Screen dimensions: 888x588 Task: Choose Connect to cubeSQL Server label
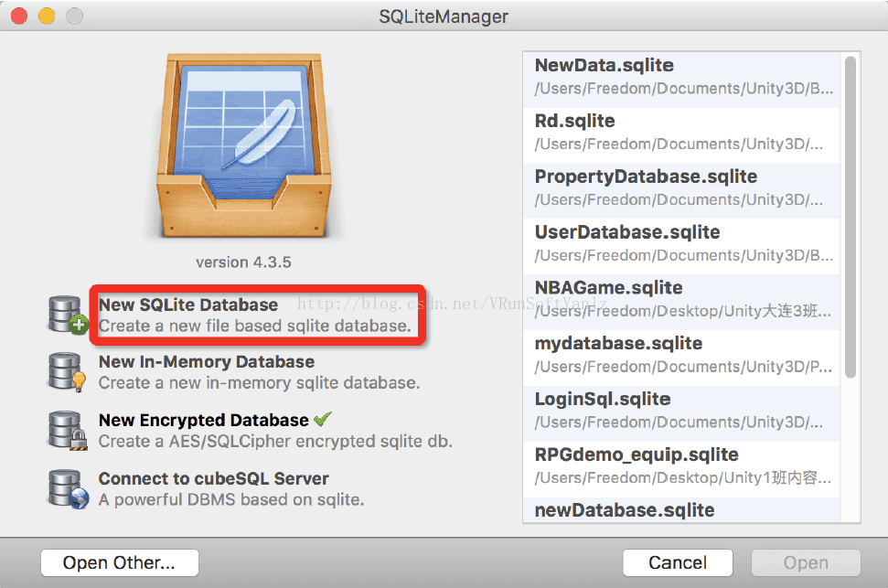click(214, 479)
